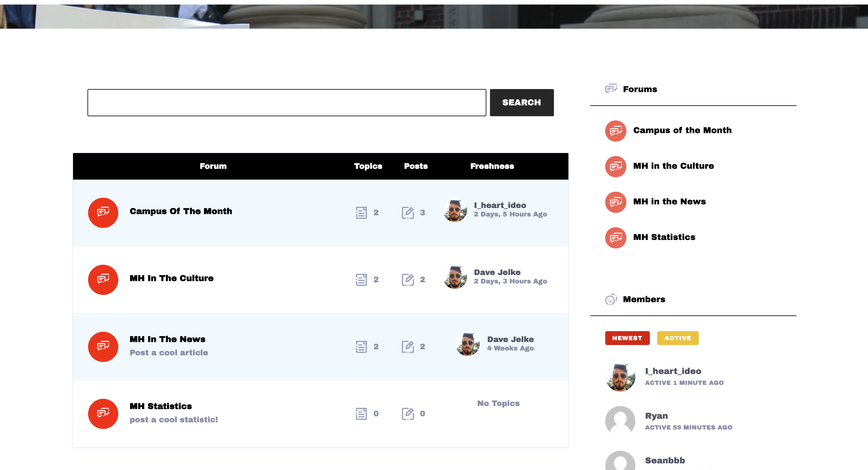The width and height of the screenshot is (868, 470).
Task: Click red forum icon beside Campus Of The Month row
Action: pyautogui.click(x=103, y=213)
